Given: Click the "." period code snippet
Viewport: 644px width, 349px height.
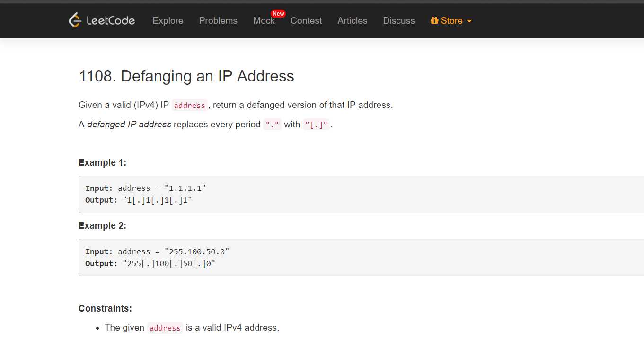Looking at the screenshot, I should click(x=273, y=125).
